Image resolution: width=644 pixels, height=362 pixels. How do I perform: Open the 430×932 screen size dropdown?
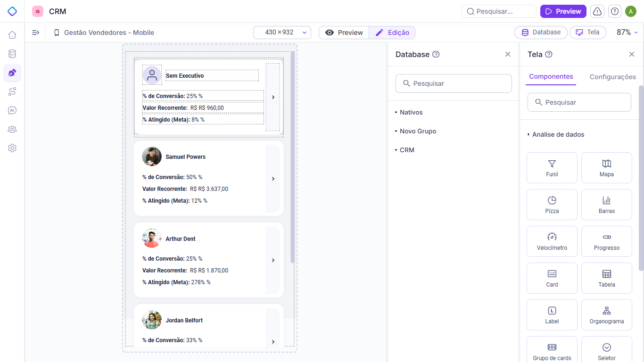click(x=281, y=32)
